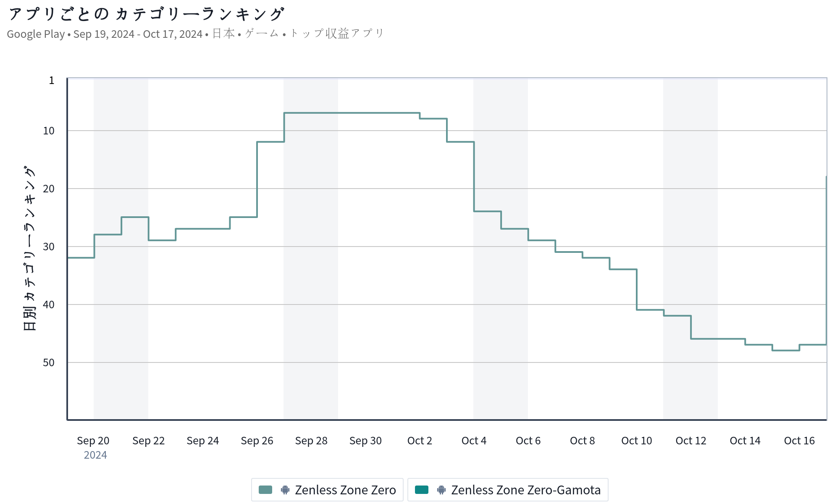840x504 pixels.
Task: Click the Oct 10 x-axis date label
Action: 637,441
